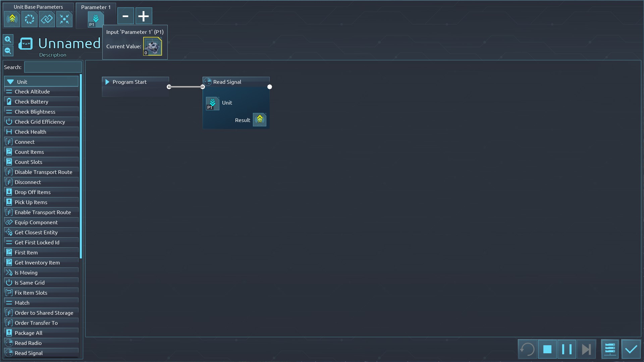Click the P1 Unit input icon in Read Signal node
Image resolution: width=644 pixels, height=362 pixels.
pyautogui.click(x=212, y=104)
